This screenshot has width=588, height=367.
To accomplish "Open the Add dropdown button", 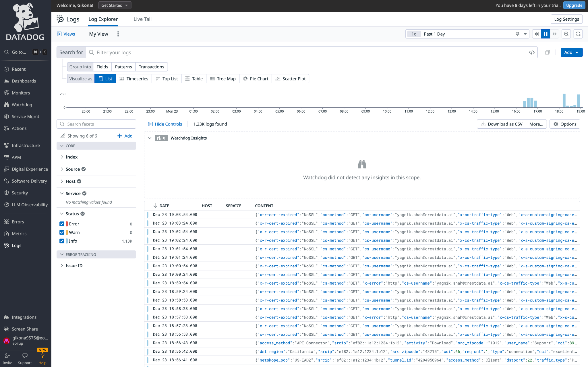I will point(571,52).
